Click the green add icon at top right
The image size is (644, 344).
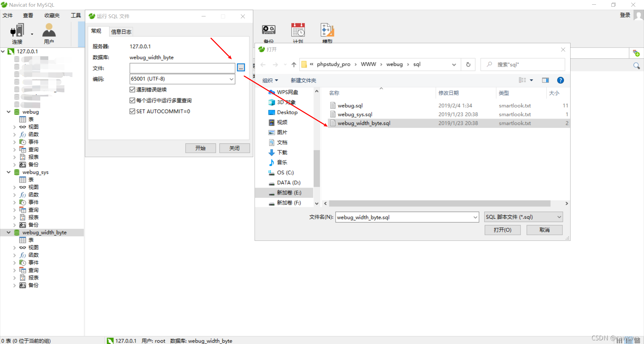click(x=636, y=53)
